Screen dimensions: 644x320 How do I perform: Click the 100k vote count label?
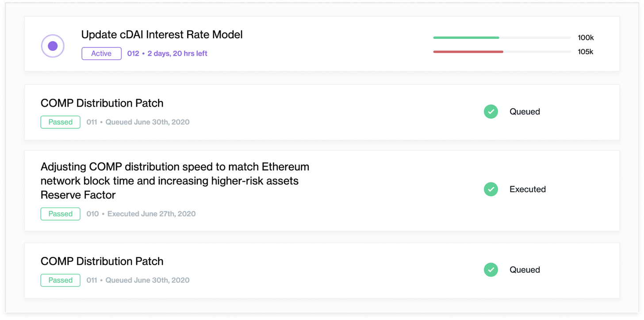[586, 38]
